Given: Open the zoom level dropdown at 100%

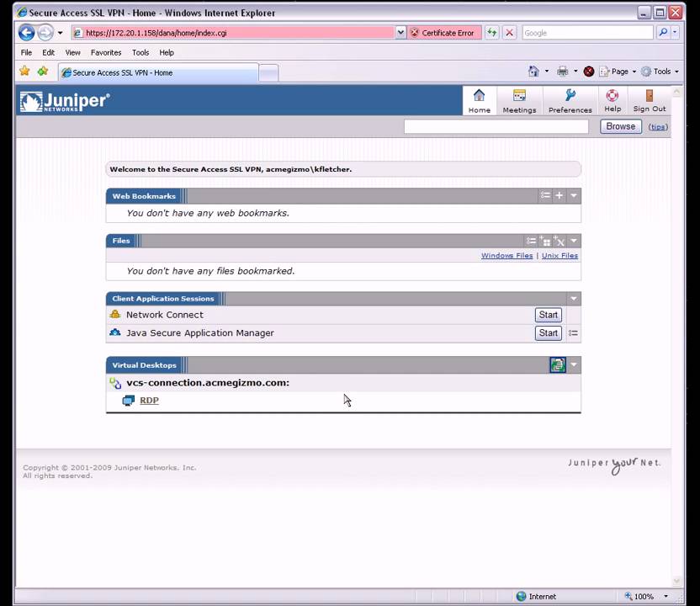Looking at the screenshot, I should click(666, 596).
